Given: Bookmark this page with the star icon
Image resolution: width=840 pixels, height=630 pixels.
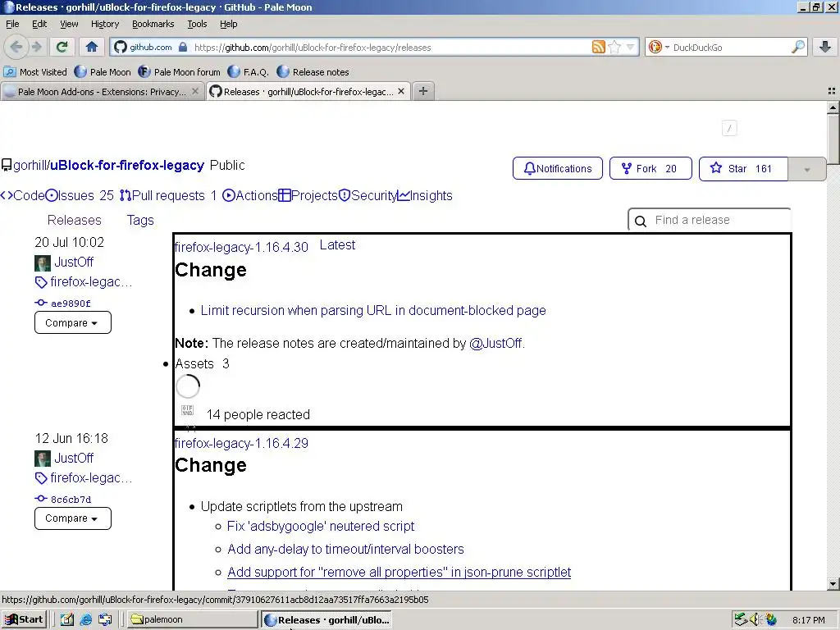Looking at the screenshot, I should point(614,47).
